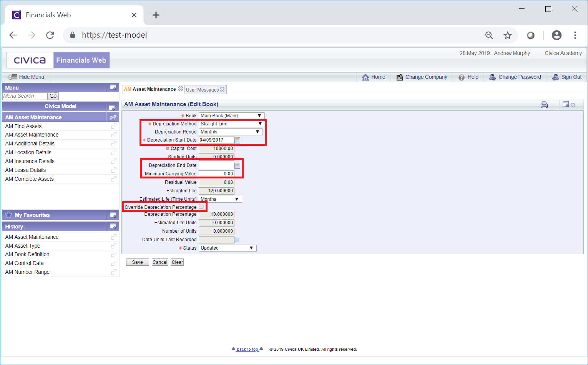Click browser bookmark star icon
This screenshot has height=365, width=588.
tap(508, 35)
